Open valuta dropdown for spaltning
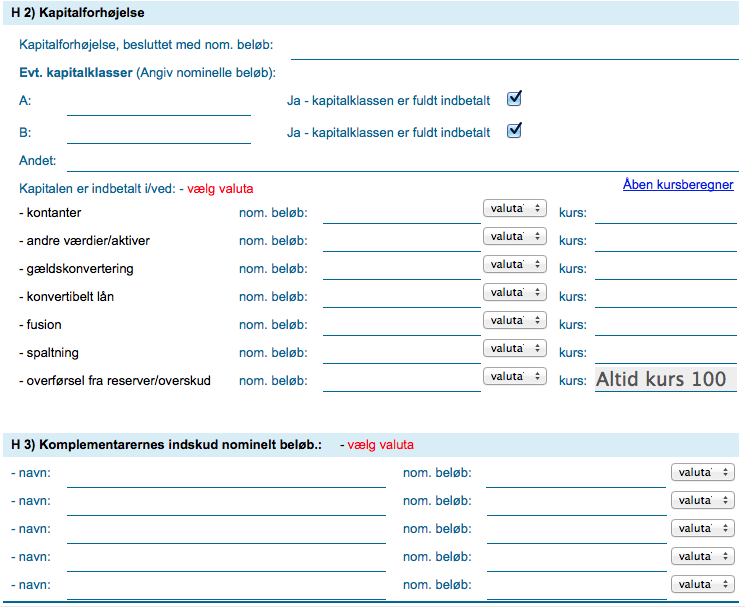The image size is (745, 607). [515, 349]
